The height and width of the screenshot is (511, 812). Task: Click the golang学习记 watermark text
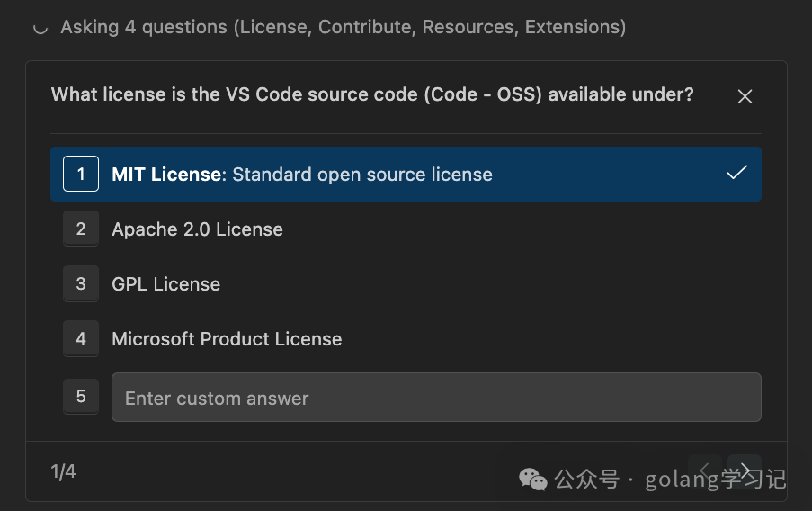pyautogui.click(x=716, y=479)
